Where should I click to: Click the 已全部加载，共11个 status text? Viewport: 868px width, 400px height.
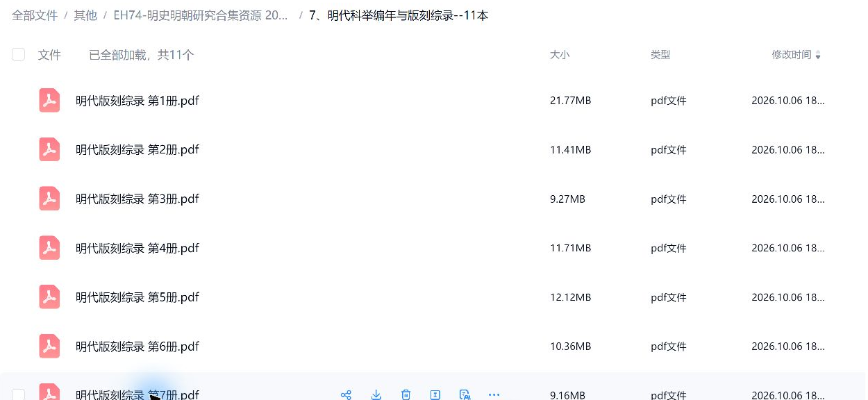pyautogui.click(x=141, y=55)
